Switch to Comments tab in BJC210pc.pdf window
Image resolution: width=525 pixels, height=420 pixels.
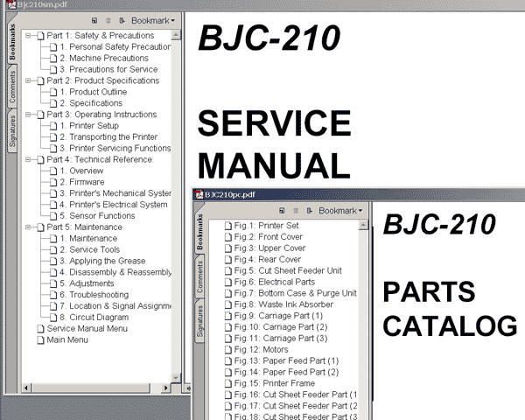click(x=199, y=276)
